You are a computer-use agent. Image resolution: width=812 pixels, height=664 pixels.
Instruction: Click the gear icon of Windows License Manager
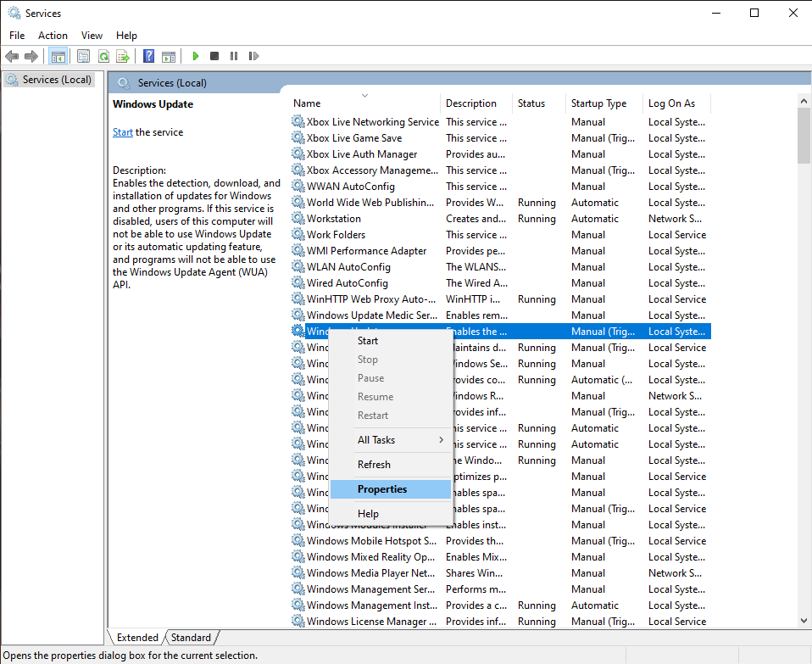298,621
